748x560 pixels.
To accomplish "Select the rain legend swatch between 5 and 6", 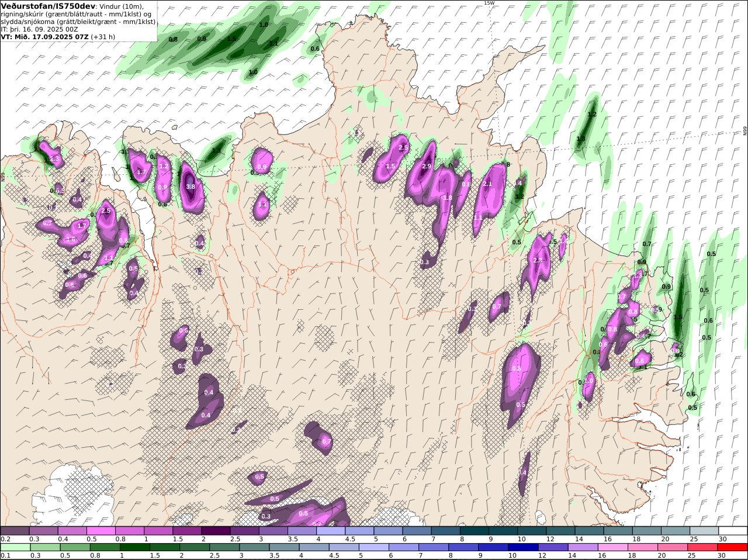I will click(x=374, y=547).
